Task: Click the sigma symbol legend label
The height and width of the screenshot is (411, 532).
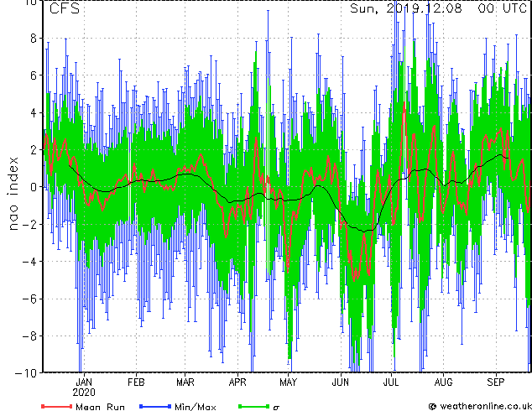Action: point(276,408)
